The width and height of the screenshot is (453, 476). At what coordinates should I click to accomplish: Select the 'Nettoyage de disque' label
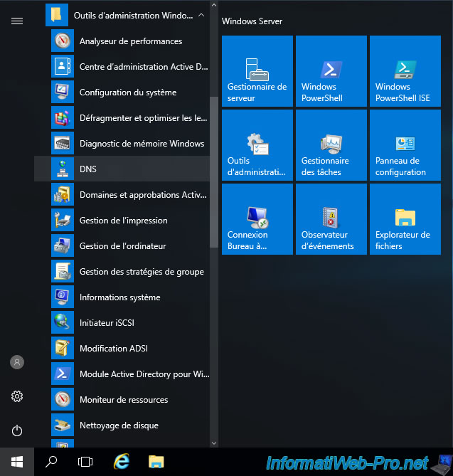pos(119,425)
